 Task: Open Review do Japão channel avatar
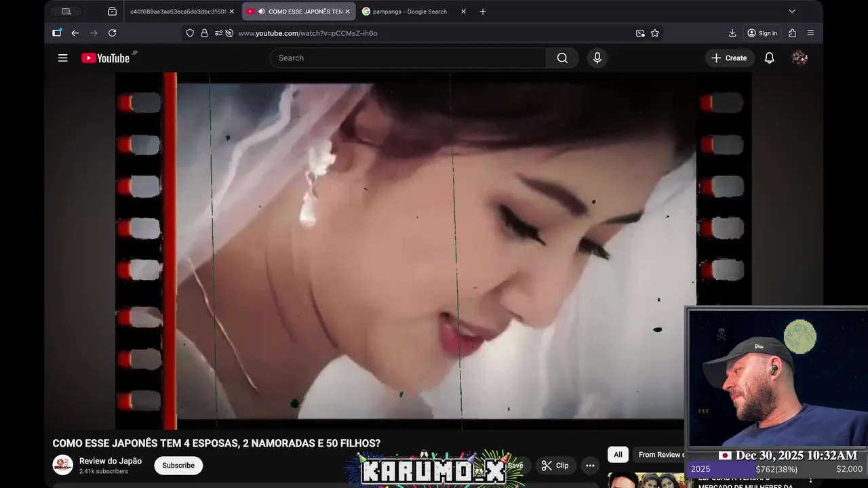coord(62,465)
